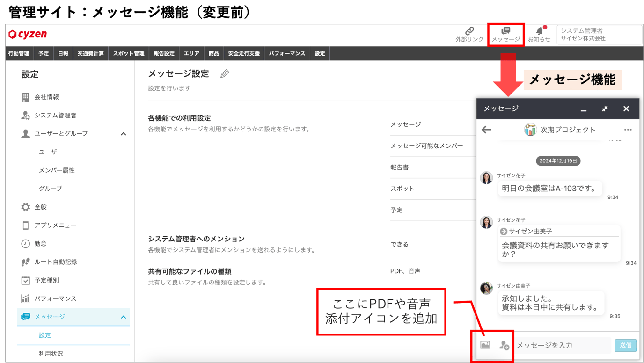The width and height of the screenshot is (644, 363).
Task: Go back with the chat arrow icon
Action: coord(487,130)
